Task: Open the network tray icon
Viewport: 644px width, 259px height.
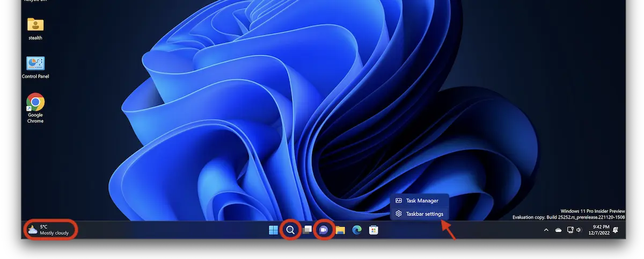Action: pos(570,230)
